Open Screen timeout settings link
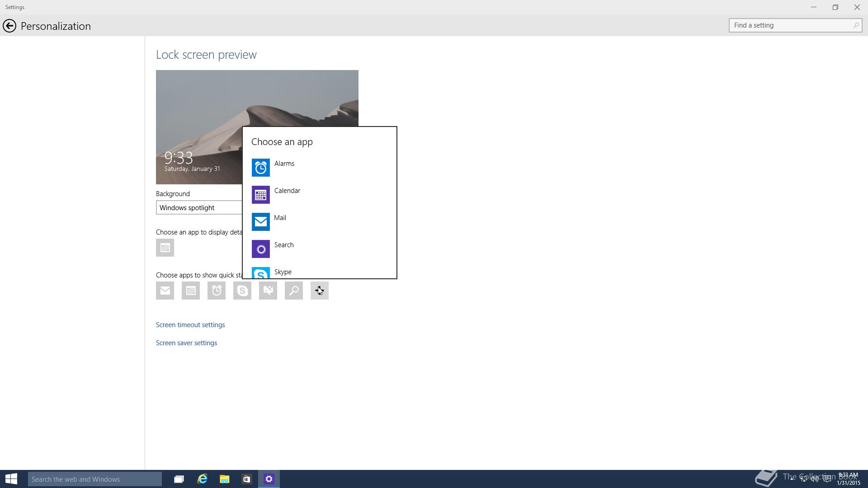Viewport: 868px width, 488px height. pos(190,325)
